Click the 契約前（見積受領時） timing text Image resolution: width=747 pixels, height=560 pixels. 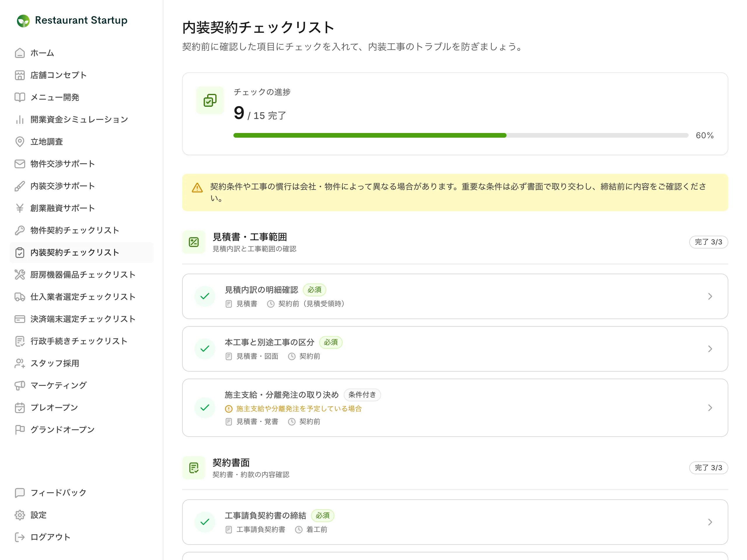312,304
